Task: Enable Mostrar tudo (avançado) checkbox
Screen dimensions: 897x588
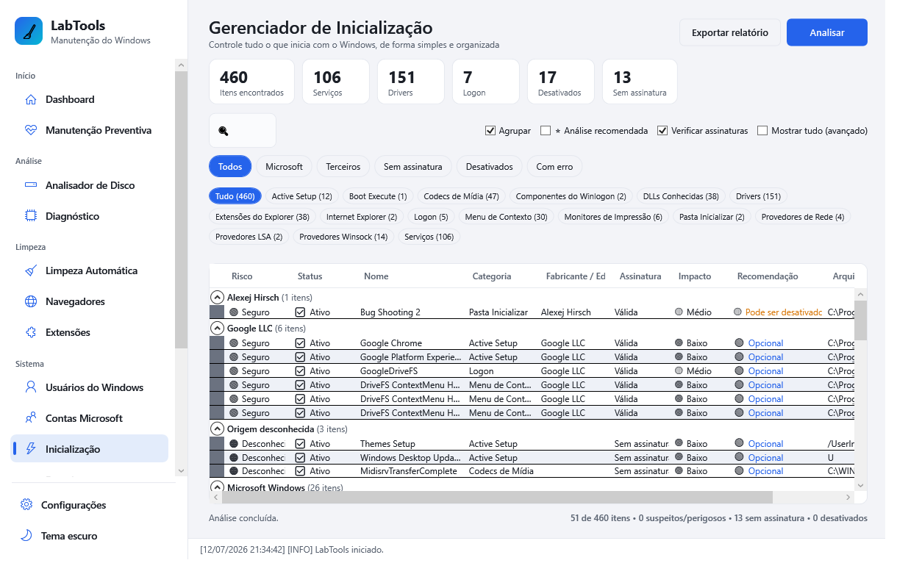Action: click(762, 131)
